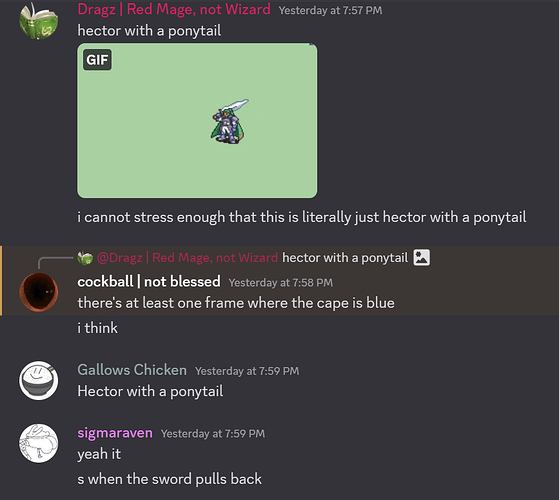
Task: Click message 's when the sword pulls back'
Action: click(x=169, y=479)
